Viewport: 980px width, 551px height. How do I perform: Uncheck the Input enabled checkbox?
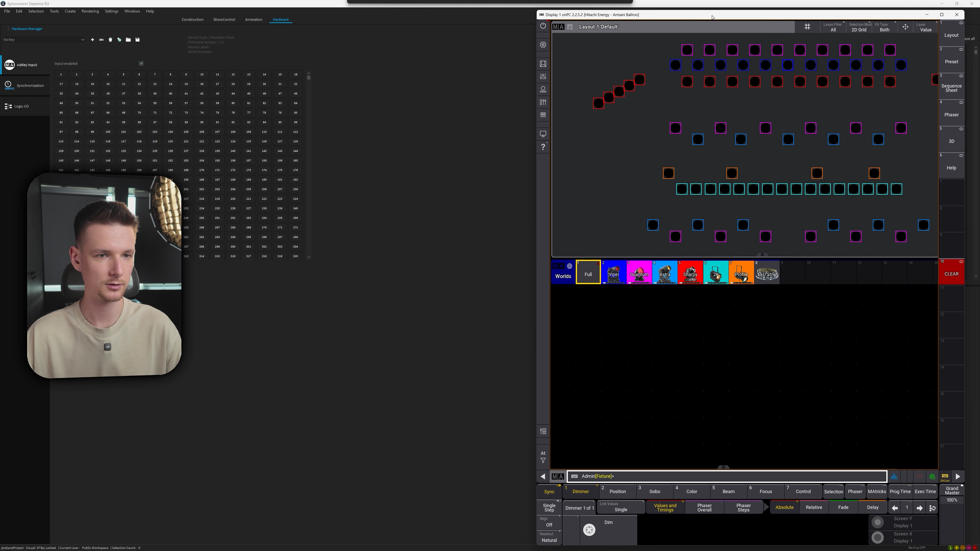click(x=141, y=64)
